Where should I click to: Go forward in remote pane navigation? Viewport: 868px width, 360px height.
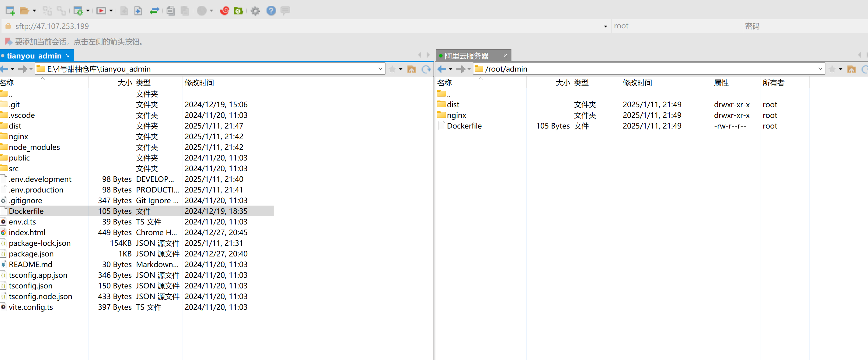click(x=461, y=69)
